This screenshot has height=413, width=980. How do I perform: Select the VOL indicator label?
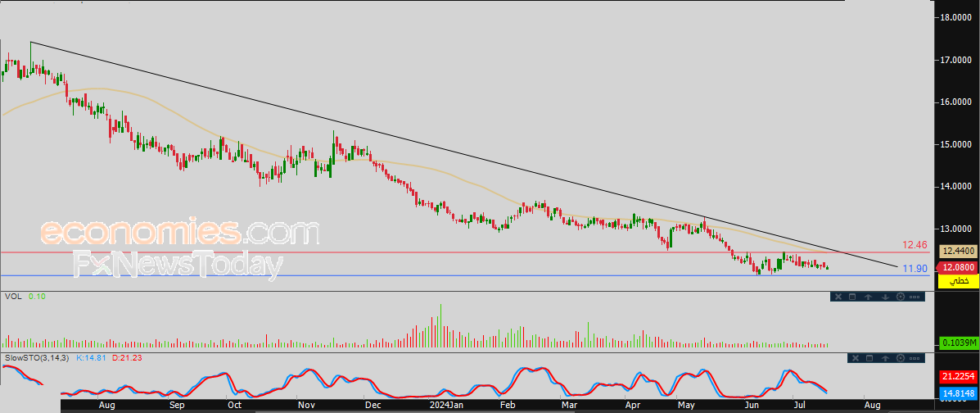pyautogui.click(x=12, y=296)
